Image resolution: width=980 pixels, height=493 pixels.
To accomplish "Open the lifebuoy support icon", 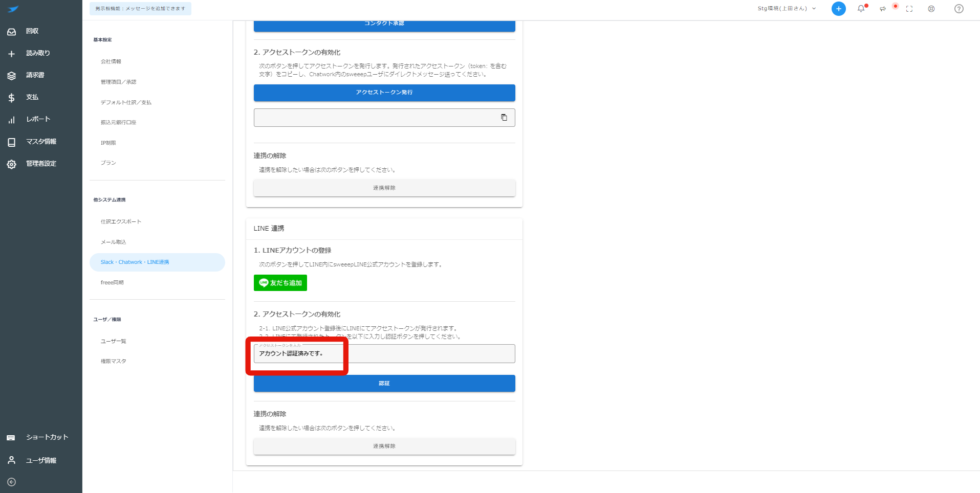I will (931, 9).
